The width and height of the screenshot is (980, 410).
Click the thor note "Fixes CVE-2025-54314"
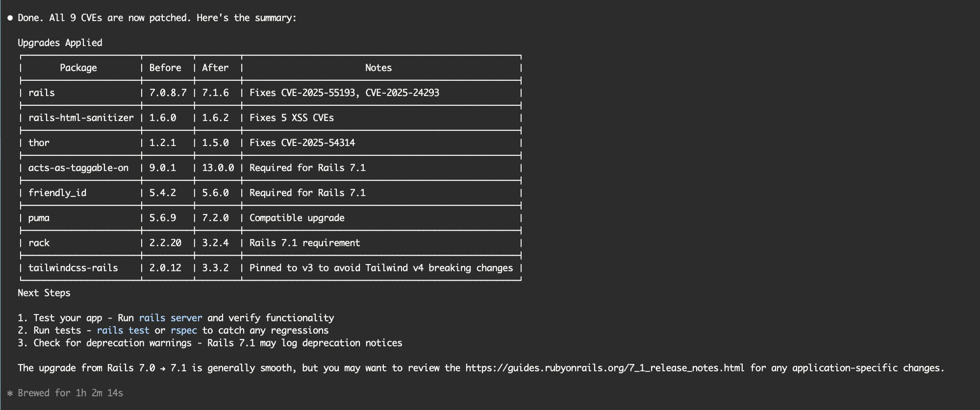(x=302, y=143)
